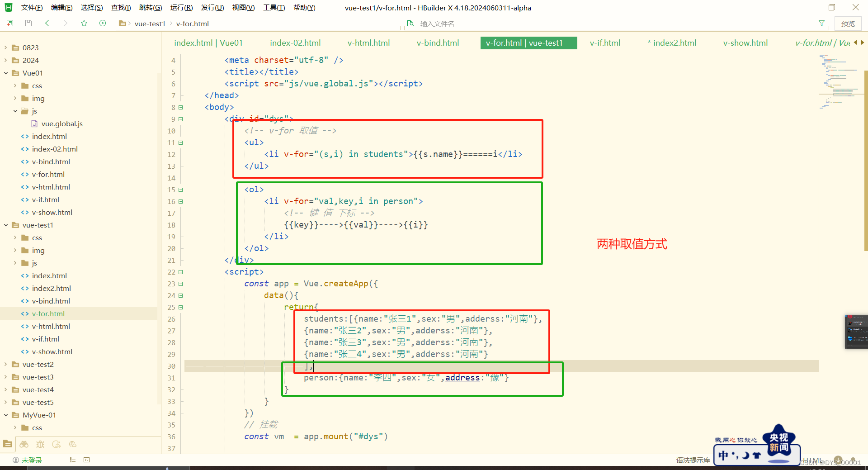The height and width of the screenshot is (470, 868).
Task: Expand the 2024 folder
Action: click(6, 60)
